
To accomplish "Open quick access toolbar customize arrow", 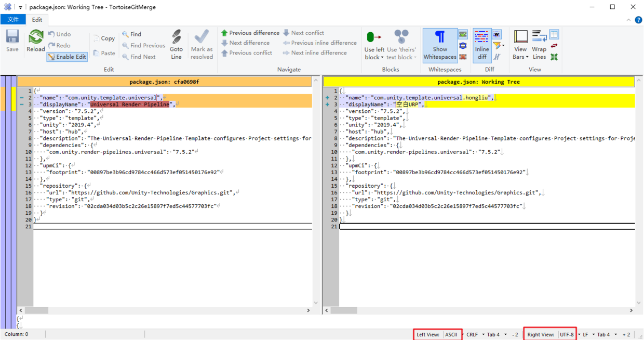I will (21, 7).
